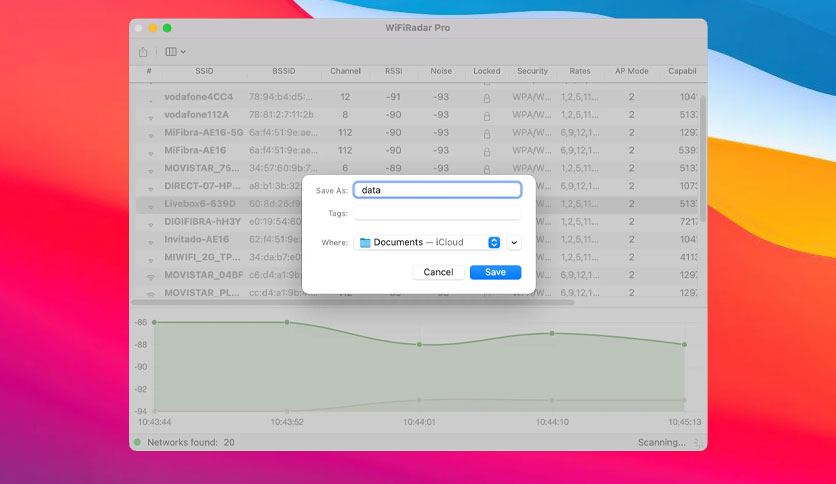Sort by the Noise column header
This screenshot has height=484, width=836.
click(x=441, y=71)
